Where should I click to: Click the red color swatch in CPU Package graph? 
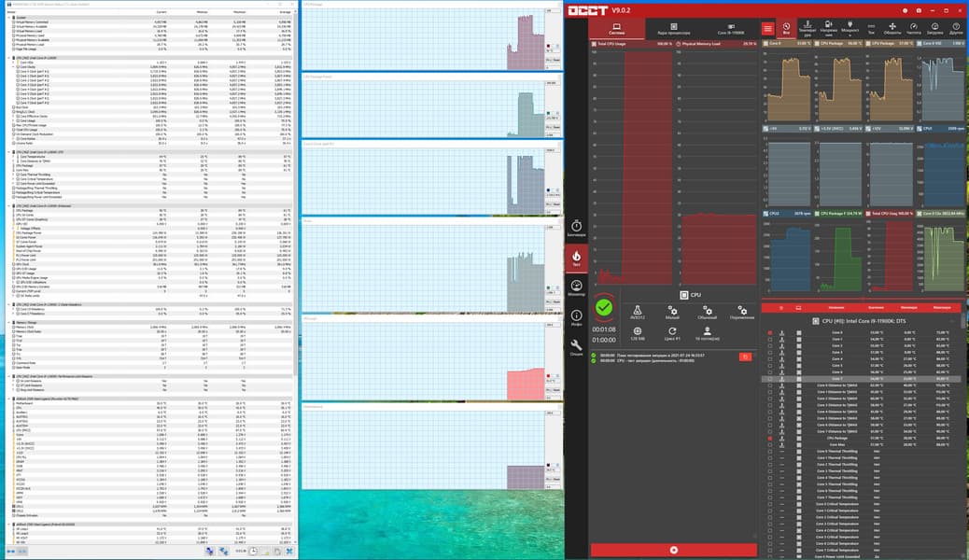[x=548, y=46]
